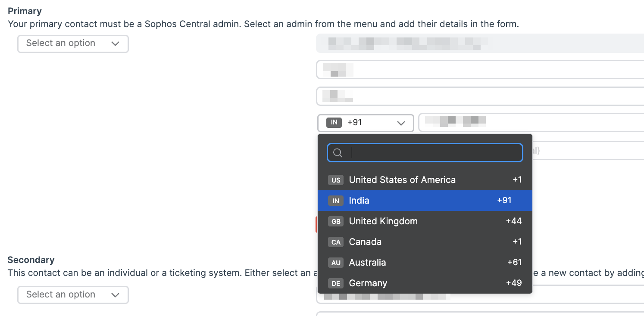Image resolution: width=644 pixels, height=316 pixels.
Task: Click the IN badge in phone code selector
Action: point(334,123)
